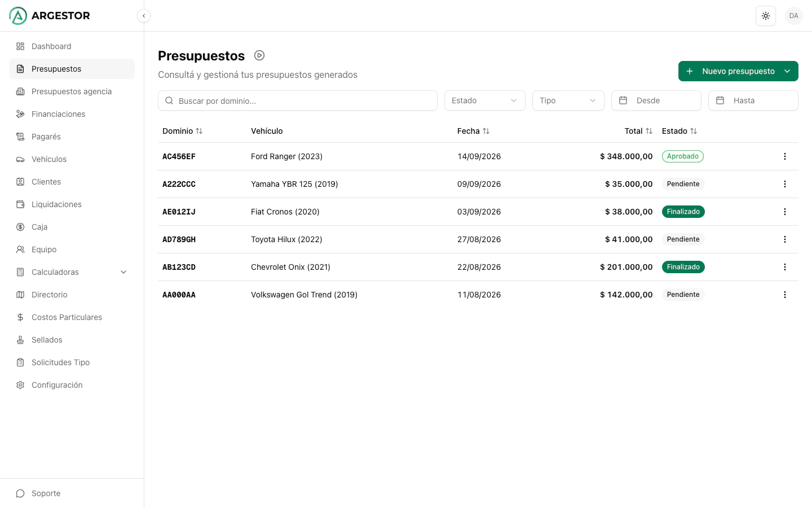Open row actions for AB123CD
Viewport: 812px width, 508px height.
point(785,267)
